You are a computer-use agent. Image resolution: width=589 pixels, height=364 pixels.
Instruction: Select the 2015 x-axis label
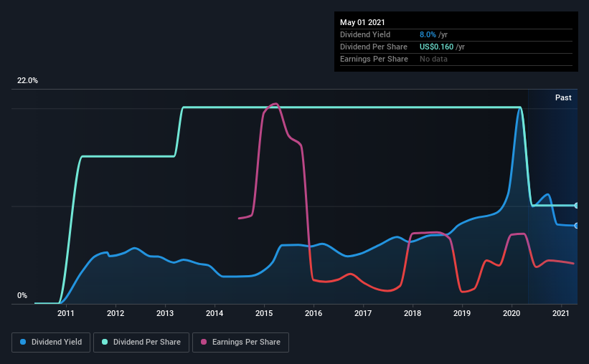(264, 313)
